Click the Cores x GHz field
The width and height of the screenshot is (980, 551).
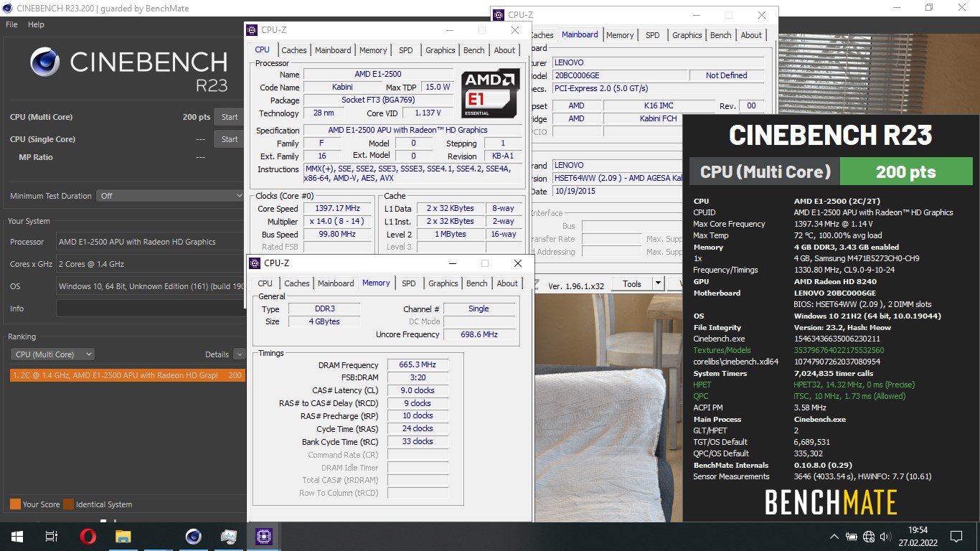point(151,264)
